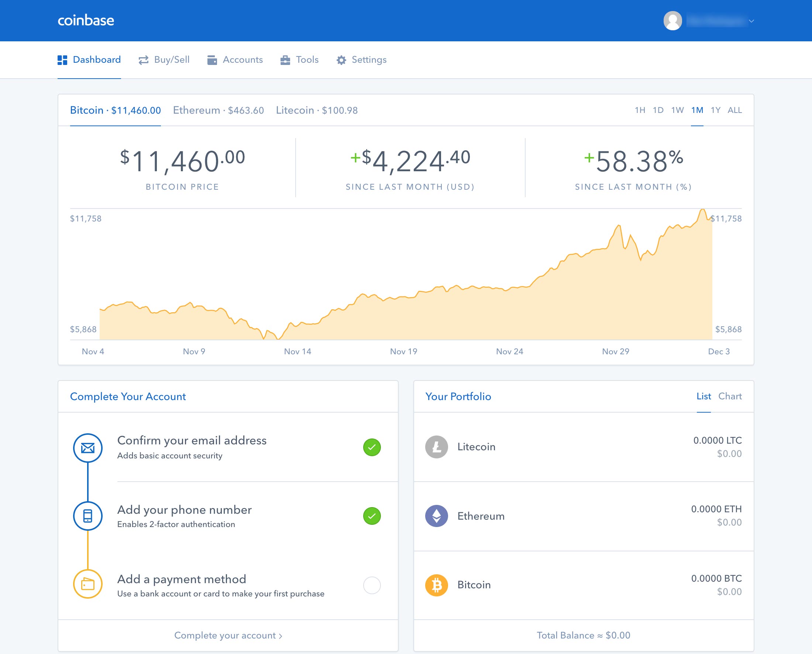Open the Litecoin portfolio row
Image resolution: width=812 pixels, height=654 pixels.
[584, 447]
